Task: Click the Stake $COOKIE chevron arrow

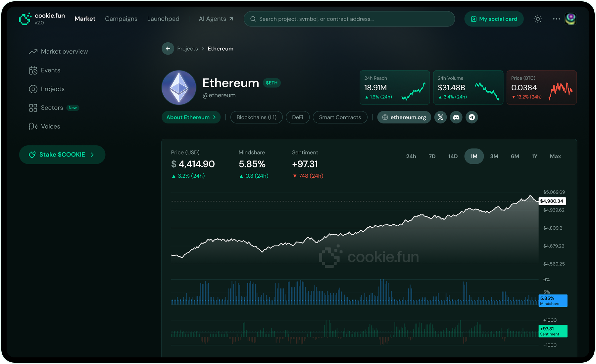Action: 92,155
